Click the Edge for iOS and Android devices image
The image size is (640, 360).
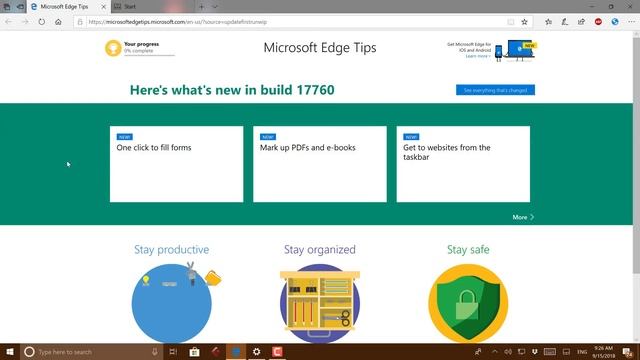click(515, 51)
